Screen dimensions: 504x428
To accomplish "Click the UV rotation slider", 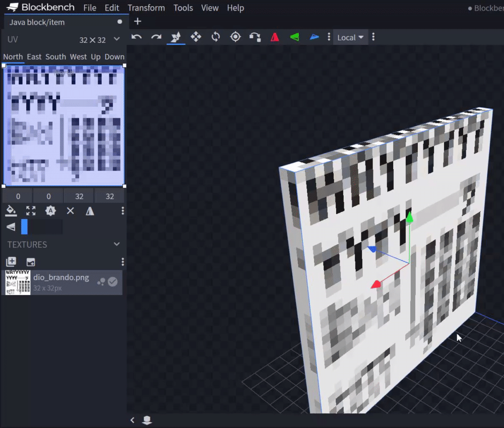I will [x=41, y=227].
